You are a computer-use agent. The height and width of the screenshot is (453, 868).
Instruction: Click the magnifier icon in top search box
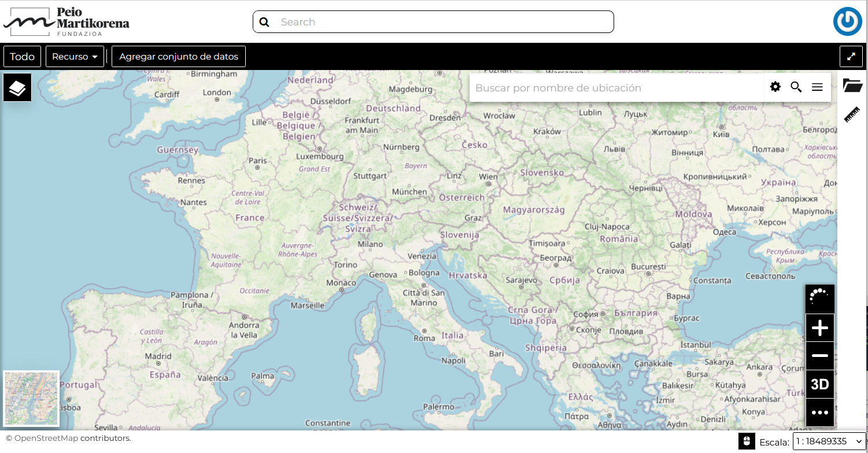coord(264,22)
